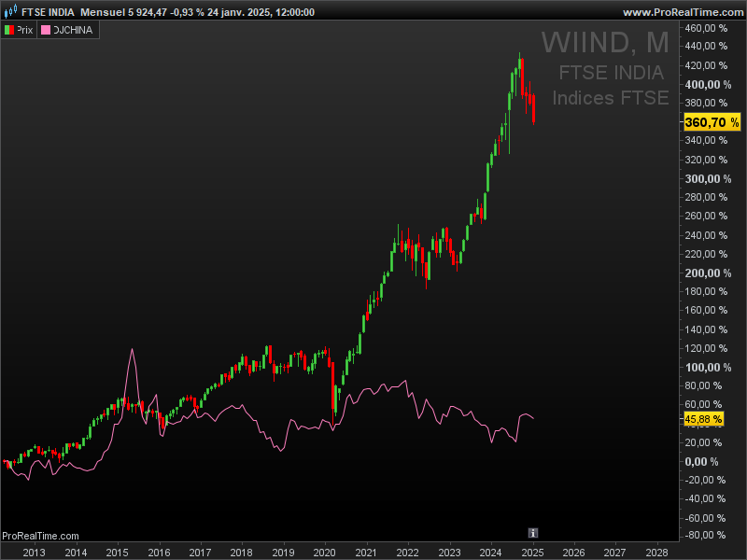Click the 160,00 % scale value
This screenshot has height=560, width=747.
click(706, 311)
